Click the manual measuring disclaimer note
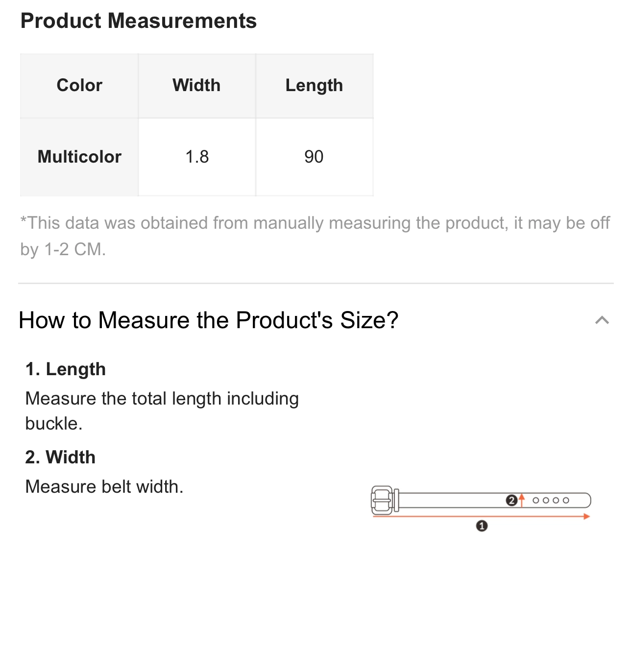This screenshot has width=632, height=672. pyautogui.click(x=315, y=236)
